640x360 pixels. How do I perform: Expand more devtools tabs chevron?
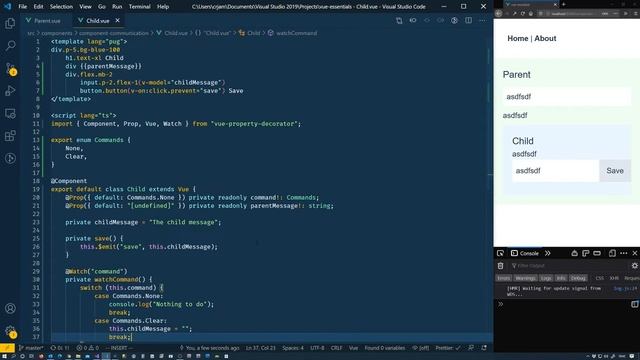click(x=548, y=253)
